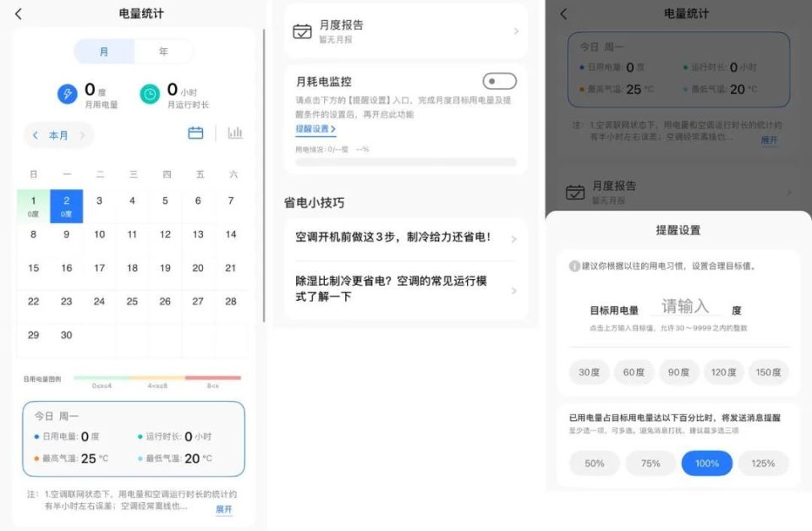This screenshot has height=531, width=812.
Task: Tap 今日 周一 summary card on left
Action: coord(134,439)
